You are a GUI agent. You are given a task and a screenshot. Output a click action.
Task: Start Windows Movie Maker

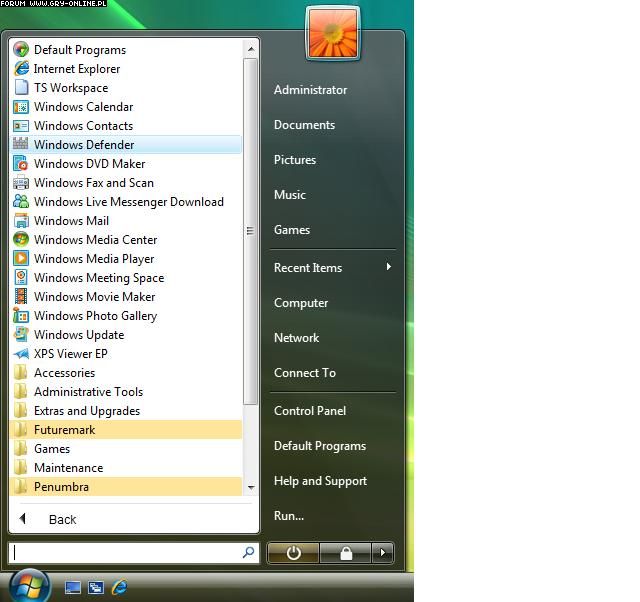click(94, 297)
